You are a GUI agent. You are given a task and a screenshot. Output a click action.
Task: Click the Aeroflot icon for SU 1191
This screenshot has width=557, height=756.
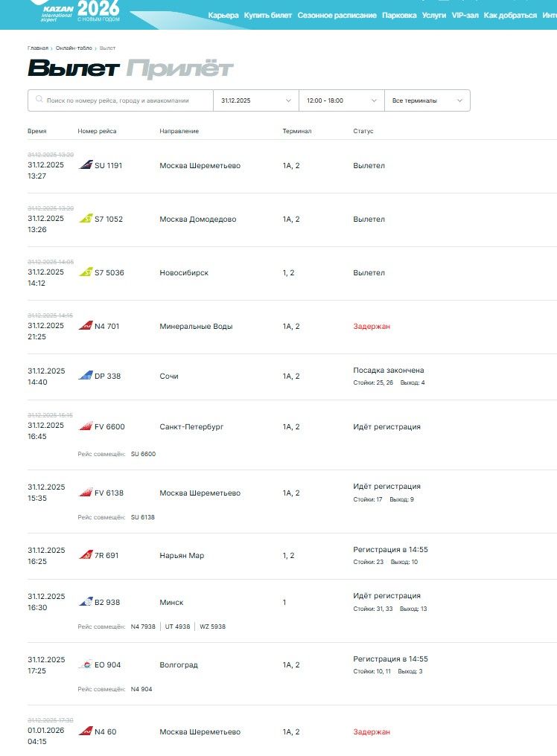tap(86, 165)
